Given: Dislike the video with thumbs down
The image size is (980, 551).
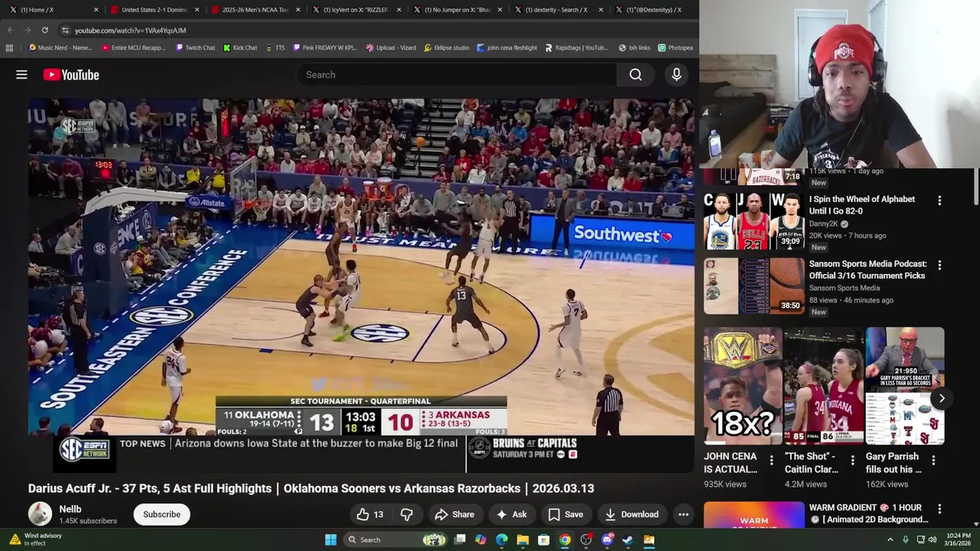Looking at the screenshot, I should [x=407, y=514].
